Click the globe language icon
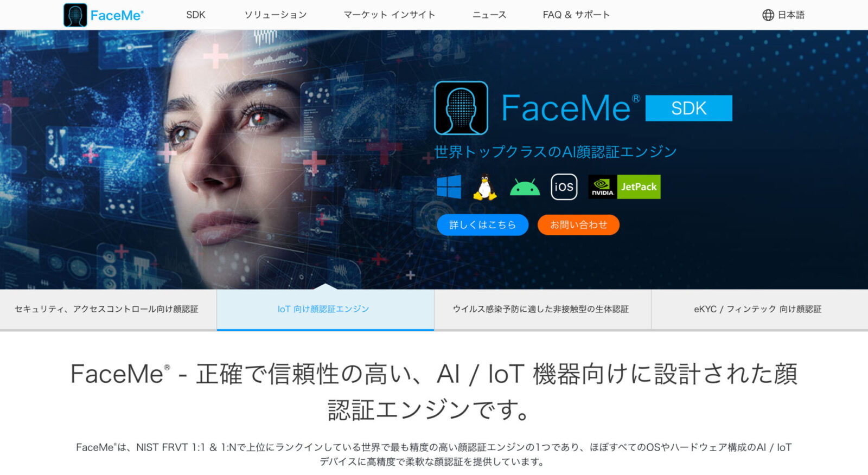868x475 pixels. [x=768, y=15]
